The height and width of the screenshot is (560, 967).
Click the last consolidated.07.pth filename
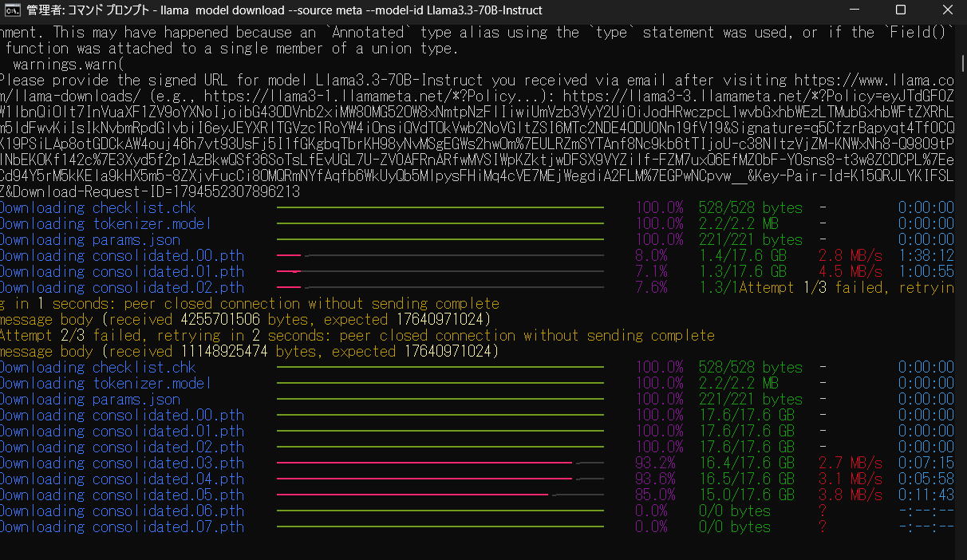tap(168, 527)
